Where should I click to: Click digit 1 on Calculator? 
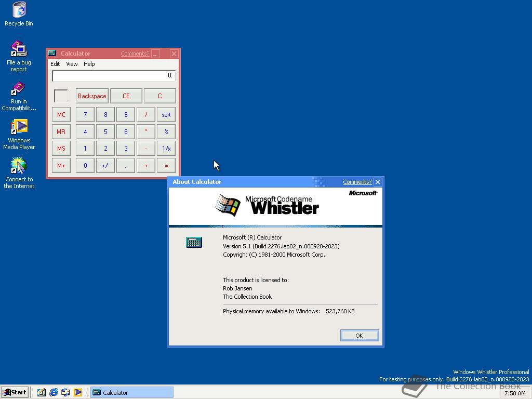[85, 149]
